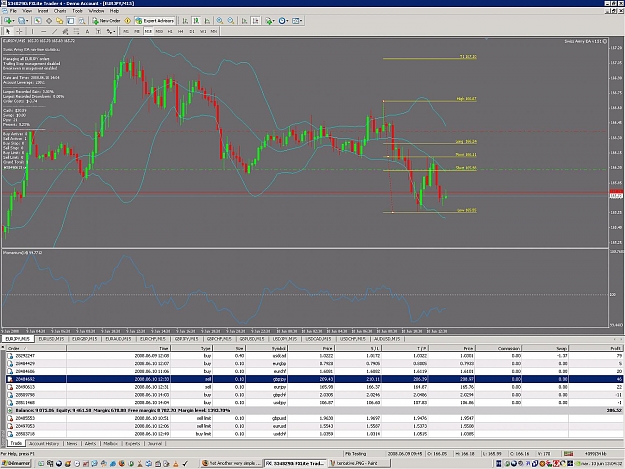The height and width of the screenshot is (469, 625).
Task: Set timeframe to D1
Action: click(x=192, y=31)
